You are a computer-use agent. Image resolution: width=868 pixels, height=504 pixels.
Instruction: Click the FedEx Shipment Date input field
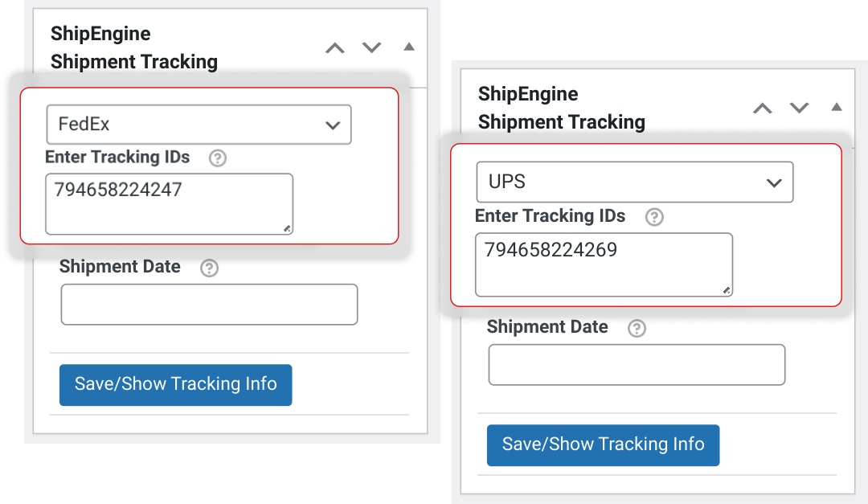[x=209, y=304]
